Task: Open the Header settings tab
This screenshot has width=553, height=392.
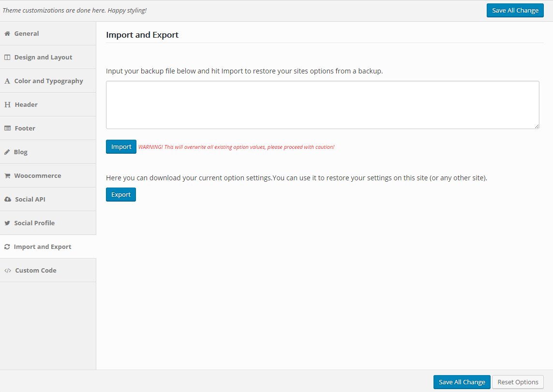Action: click(26, 105)
